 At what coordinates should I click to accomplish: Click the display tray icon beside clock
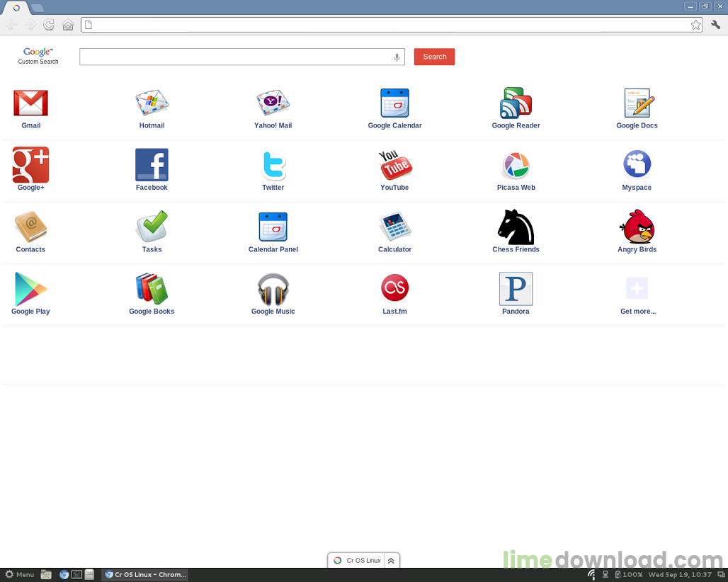(721, 575)
